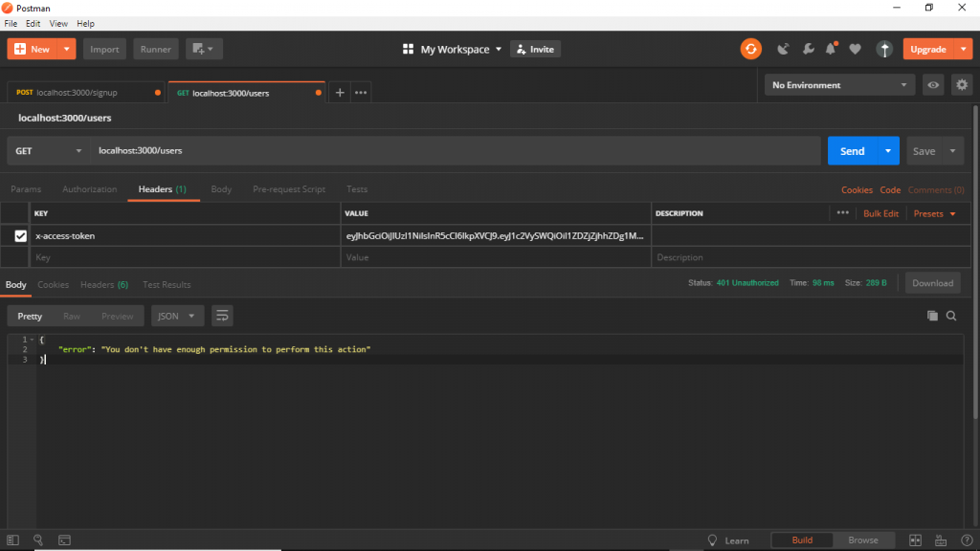Open the GET method dropdown
Viewport: 980px width, 551px height.
pyautogui.click(x=48, y=150)
